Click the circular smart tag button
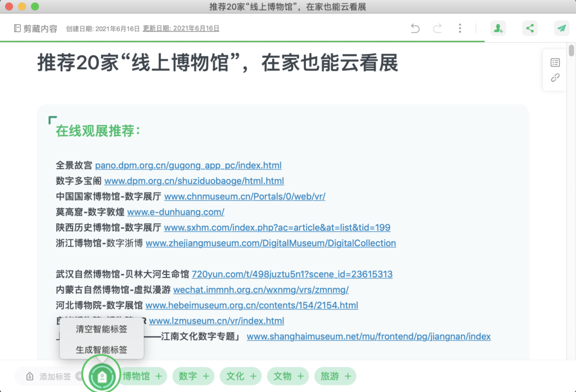Image resolution: width=576 pixels, height=392 pixels. point(102,377)
